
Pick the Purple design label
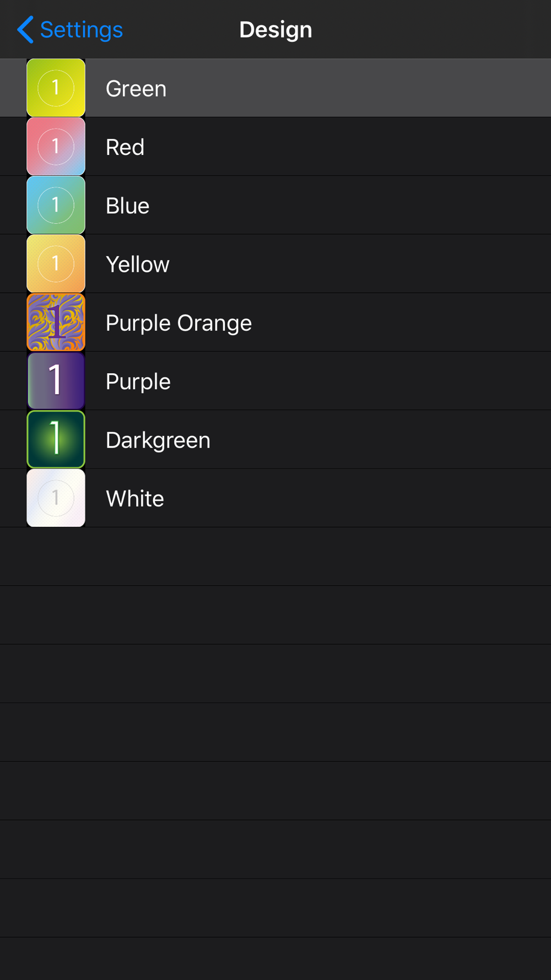[138, 382]
